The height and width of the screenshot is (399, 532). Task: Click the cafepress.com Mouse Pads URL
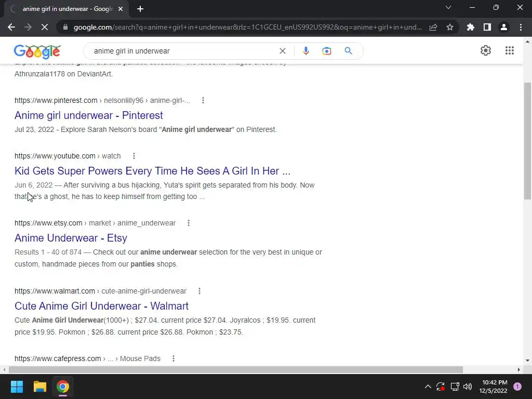[87, 358]
